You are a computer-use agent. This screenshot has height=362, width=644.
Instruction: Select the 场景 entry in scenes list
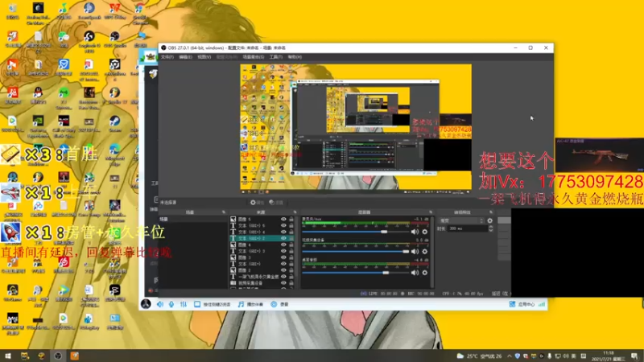pos(192,219)
